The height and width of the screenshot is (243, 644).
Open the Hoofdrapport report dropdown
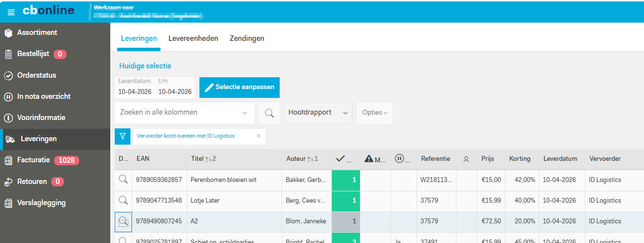coord(319,113)
